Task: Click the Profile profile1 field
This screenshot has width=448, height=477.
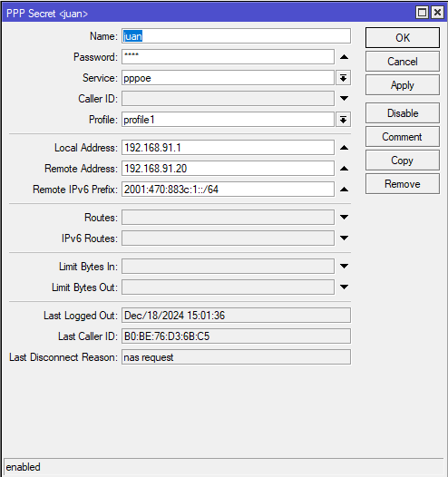Action: point(228,120)
